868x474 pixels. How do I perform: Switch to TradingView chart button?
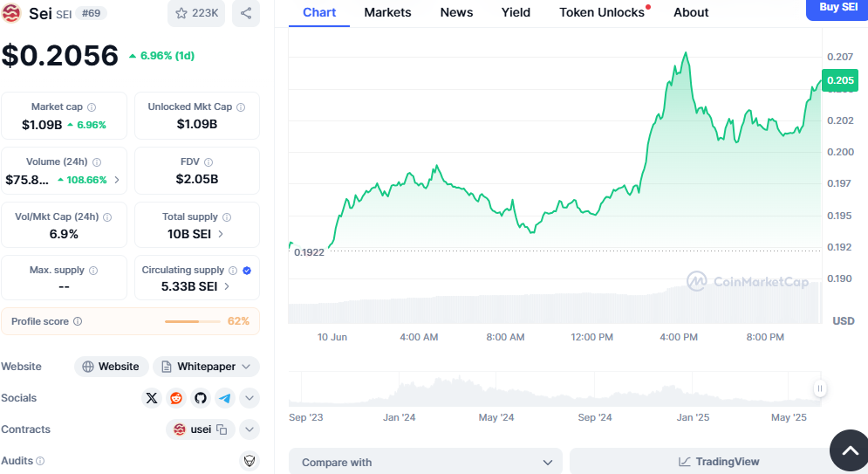[x=719, y=462]
